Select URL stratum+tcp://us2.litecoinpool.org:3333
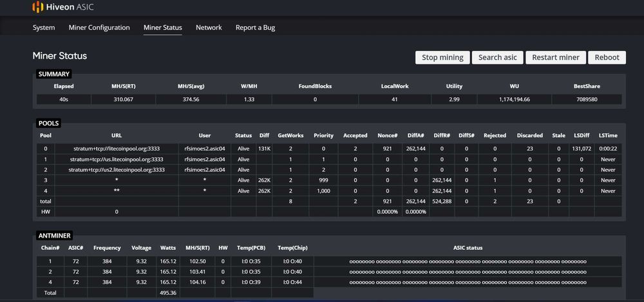Viewport: 644px width, 302px height. (117, 170)
